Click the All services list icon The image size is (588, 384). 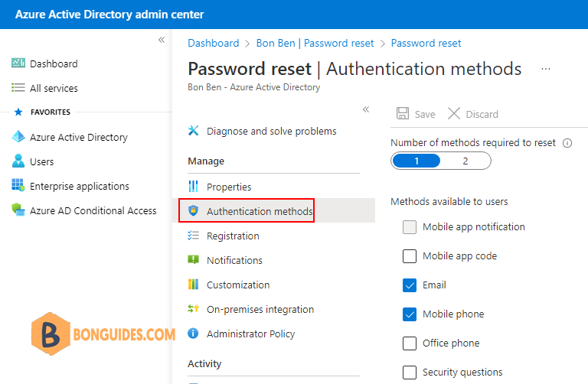click(18, 88)
